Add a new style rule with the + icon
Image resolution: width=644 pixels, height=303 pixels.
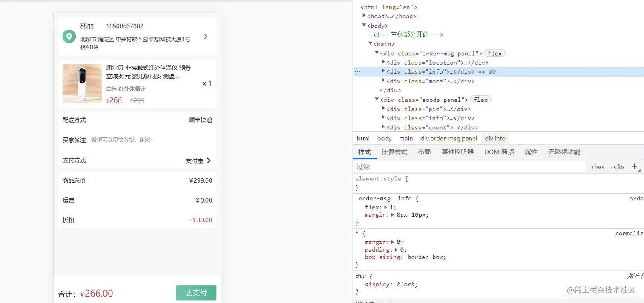pyautogui.click(x=635, y=166)
